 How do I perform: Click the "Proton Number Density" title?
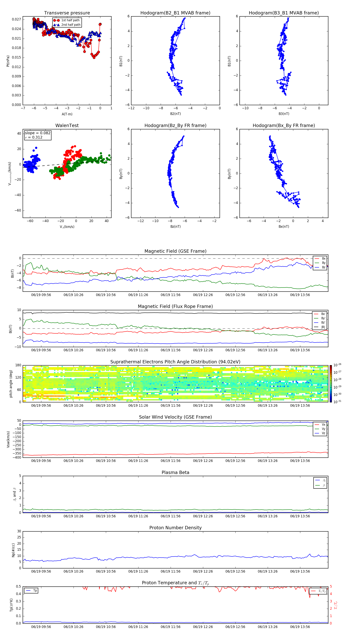175,528
